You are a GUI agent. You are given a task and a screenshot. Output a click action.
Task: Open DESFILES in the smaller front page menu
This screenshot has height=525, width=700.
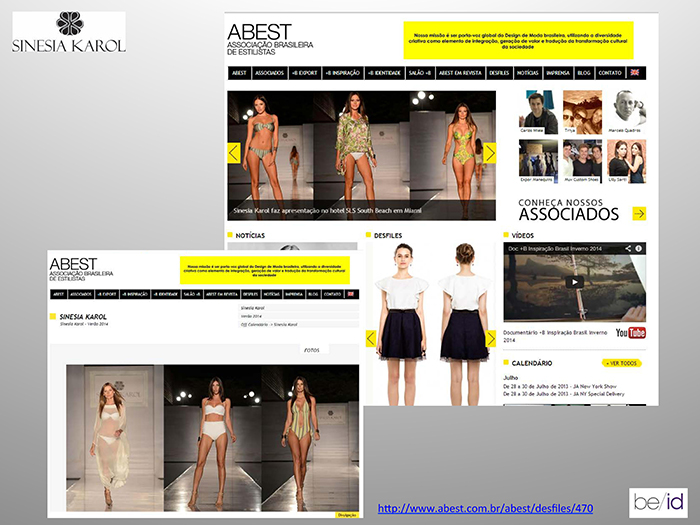tap(250, 294)
